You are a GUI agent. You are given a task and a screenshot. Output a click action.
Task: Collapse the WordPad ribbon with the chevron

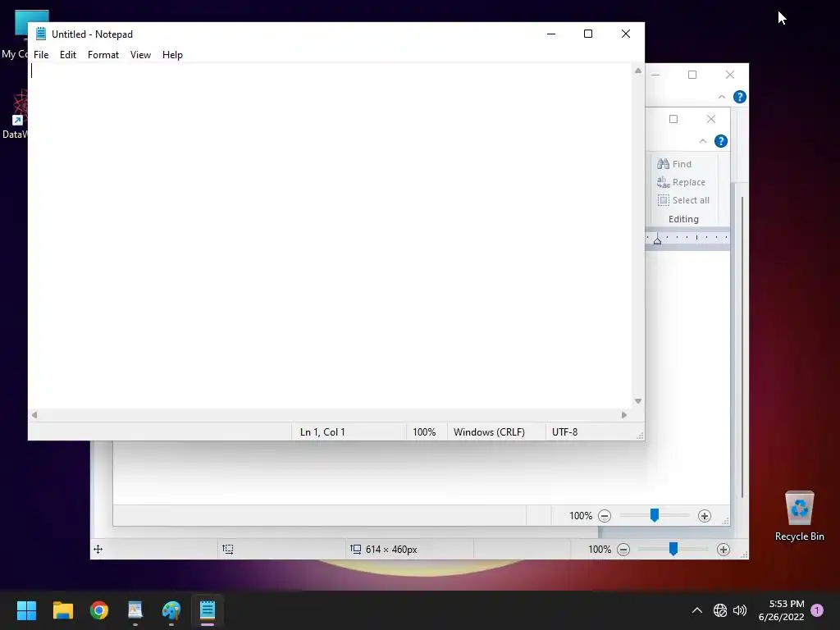(x=703, y=141)
